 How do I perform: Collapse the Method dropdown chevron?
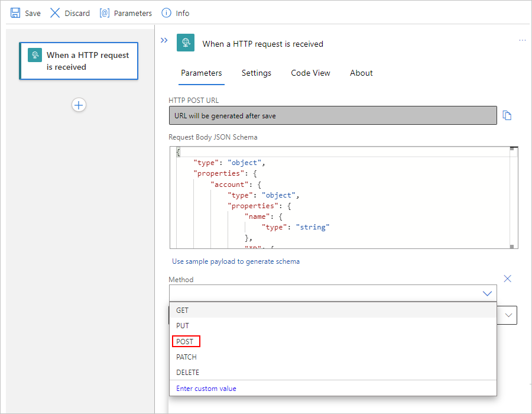487,293
